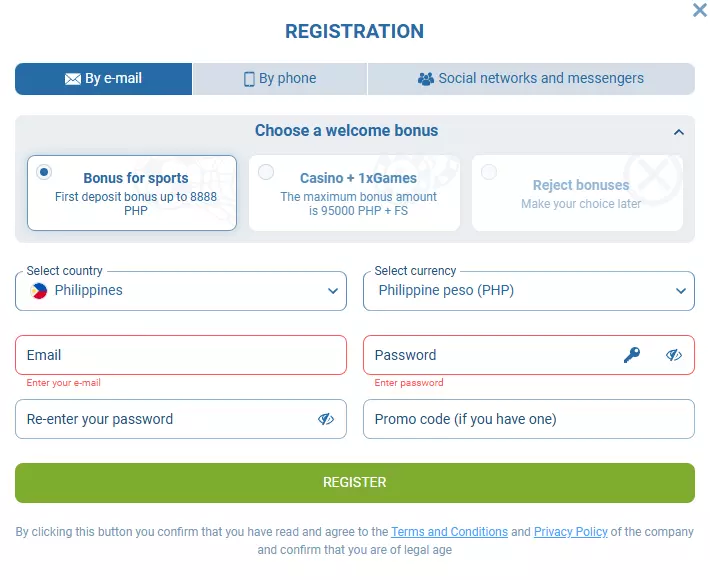Choose the Casino + 1xGames bonus

click(x=266, y=173)
